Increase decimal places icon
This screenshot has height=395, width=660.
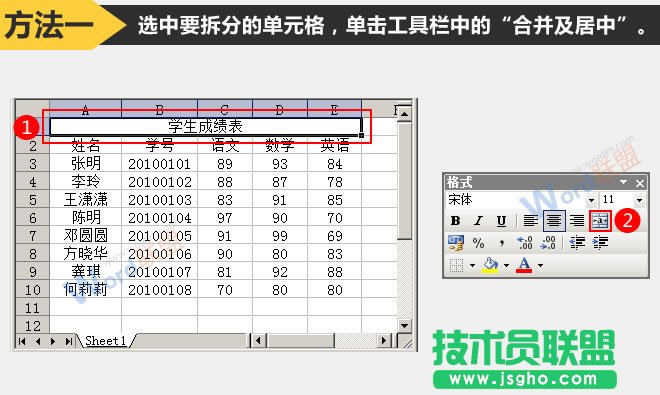point(525,243)
